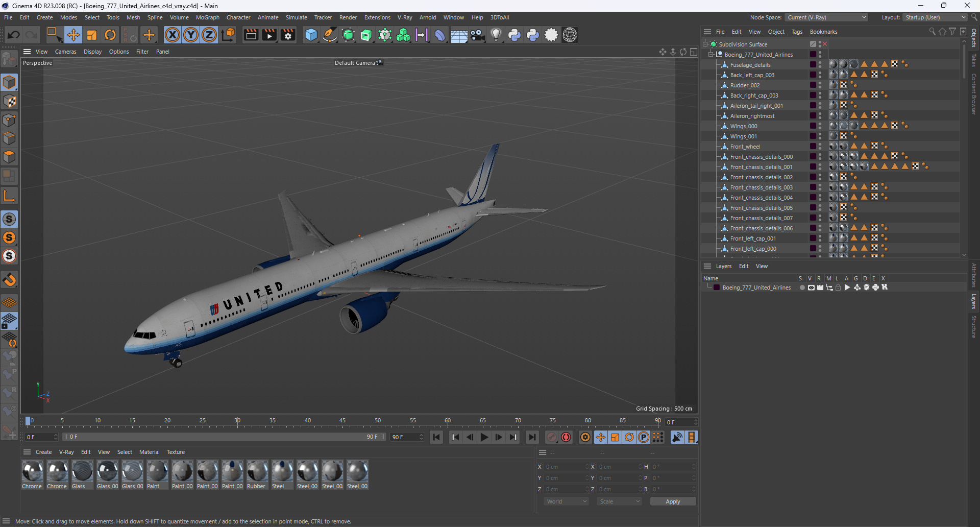
Task: Click the Enable Axis icon in the left toolbar
Action: coord(9,196)
